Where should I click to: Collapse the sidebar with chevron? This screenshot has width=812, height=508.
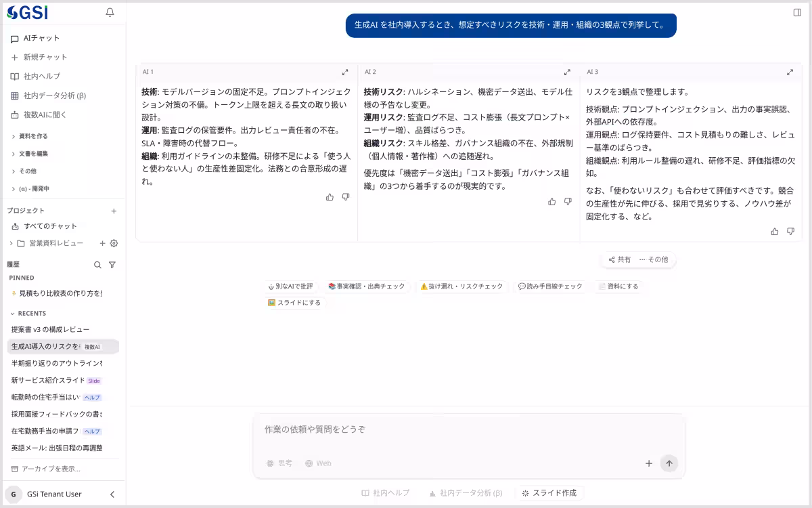[x=112, y=494]
